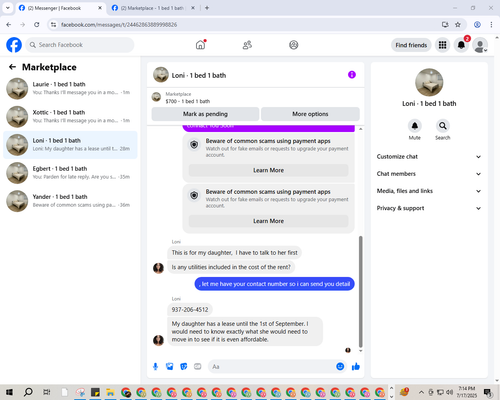The width and height of the screenshot is (500, 400).
Task: Choose a GIF
Action: click(198, 367)
